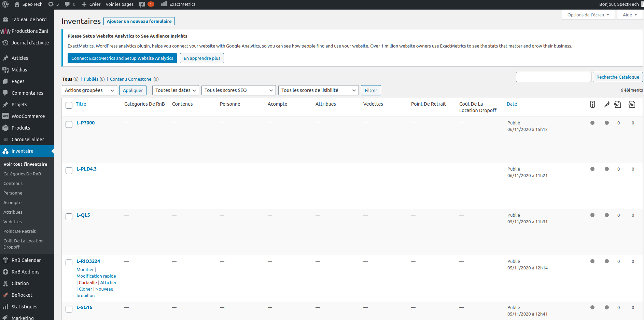The width and height of the screenshot is (644, 320).
Task: Sort table by Titre column
Action: point(81,104)
